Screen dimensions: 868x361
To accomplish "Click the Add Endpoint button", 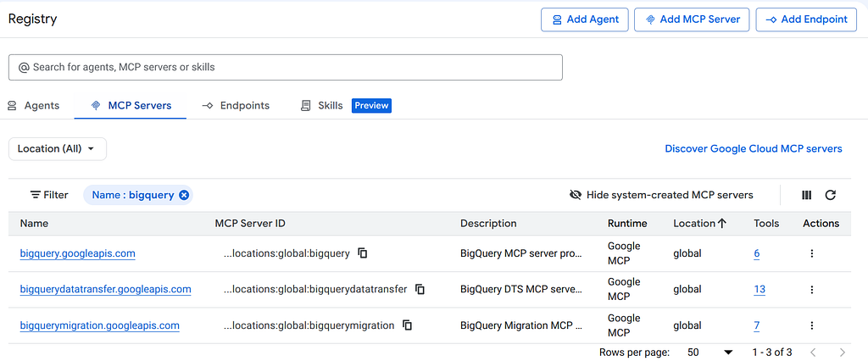I will pyautogui.click(x=806, y=19).
